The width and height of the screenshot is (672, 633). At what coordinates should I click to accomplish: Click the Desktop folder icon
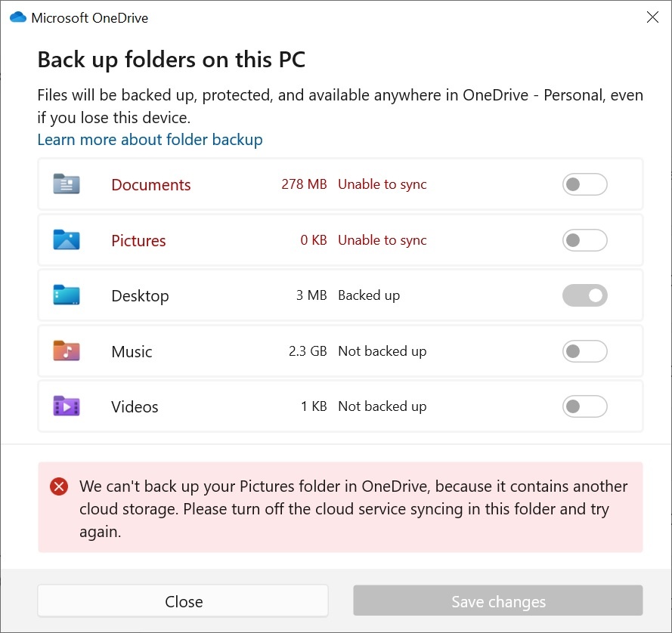pyautogui.click(x=67, y=295)
